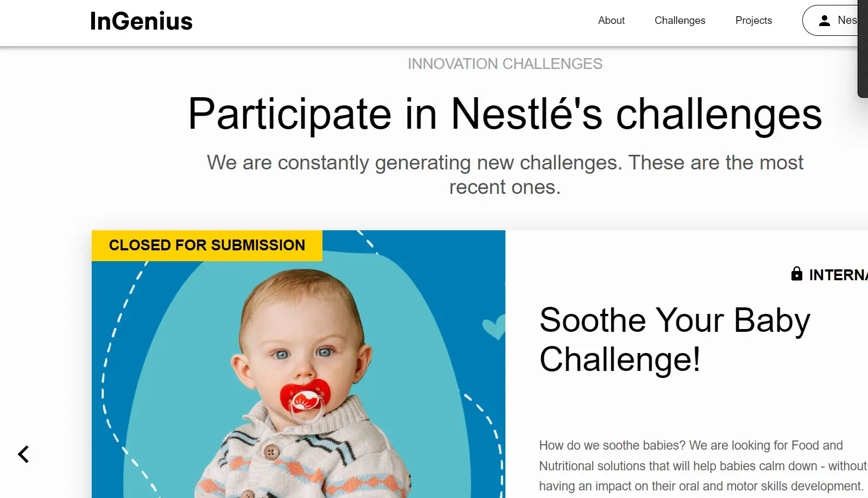Viewport: 868px width, 498px height.
Task: Click the Innovation Challenges section label
Action: tap(505, 64)
